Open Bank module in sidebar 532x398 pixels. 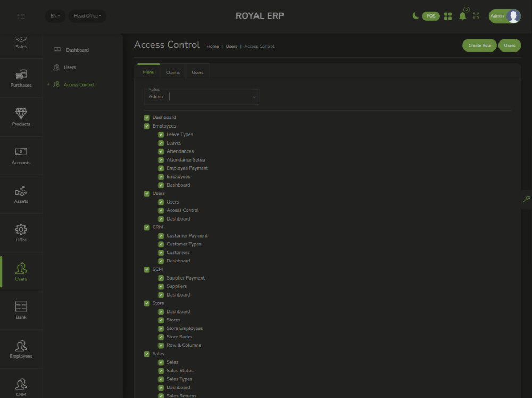point(21,310)
